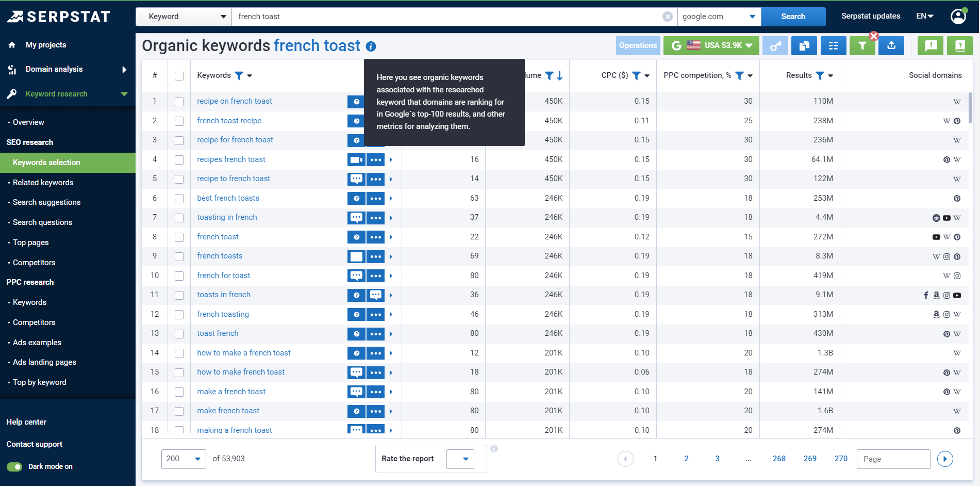Click the export report icon

coord(891,45)
